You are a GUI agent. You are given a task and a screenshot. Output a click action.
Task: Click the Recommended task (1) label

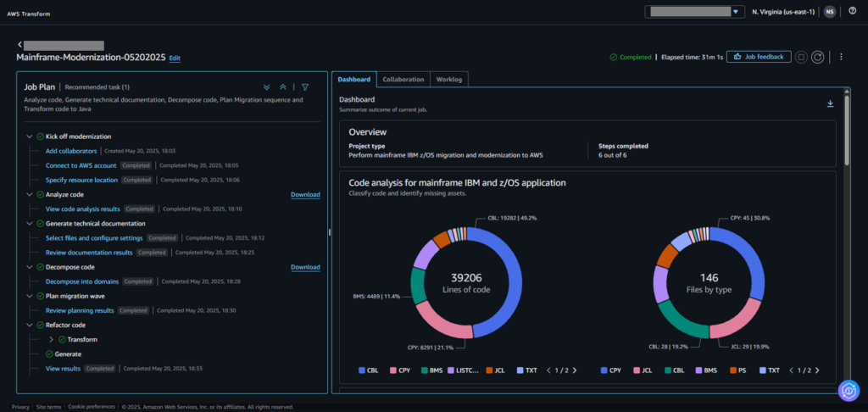pyautogui.click(x=97, y=87)
